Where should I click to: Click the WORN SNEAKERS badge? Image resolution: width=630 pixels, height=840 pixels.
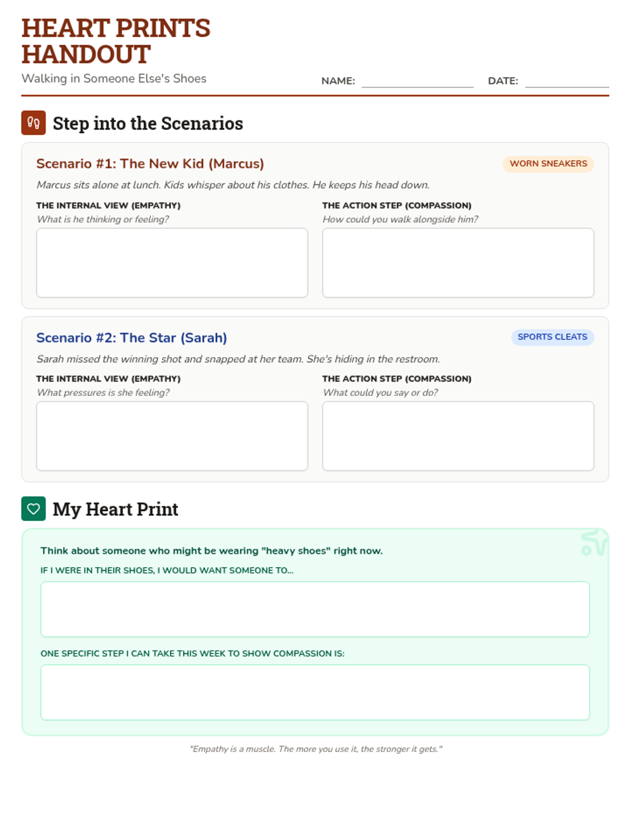click(x=548, y=164)
